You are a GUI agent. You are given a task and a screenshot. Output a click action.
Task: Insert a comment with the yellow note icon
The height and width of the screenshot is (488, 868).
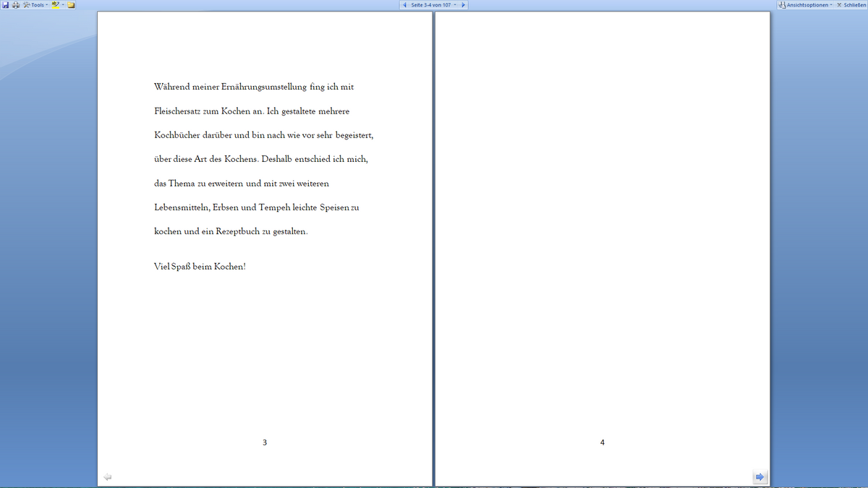72,4
